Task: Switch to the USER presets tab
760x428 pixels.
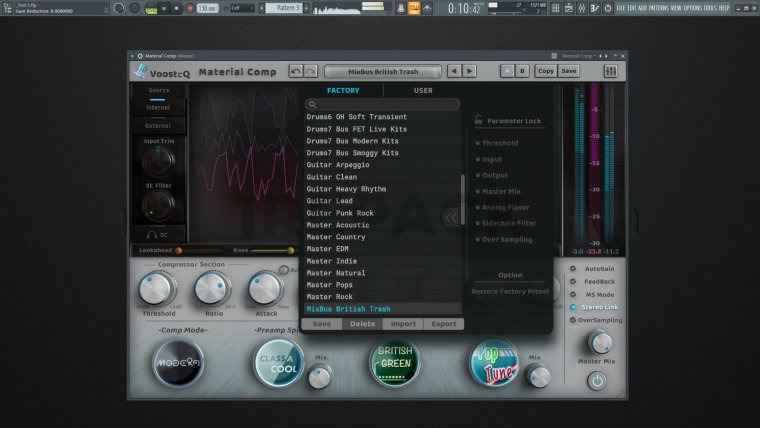Action: [x=424, y=91]
